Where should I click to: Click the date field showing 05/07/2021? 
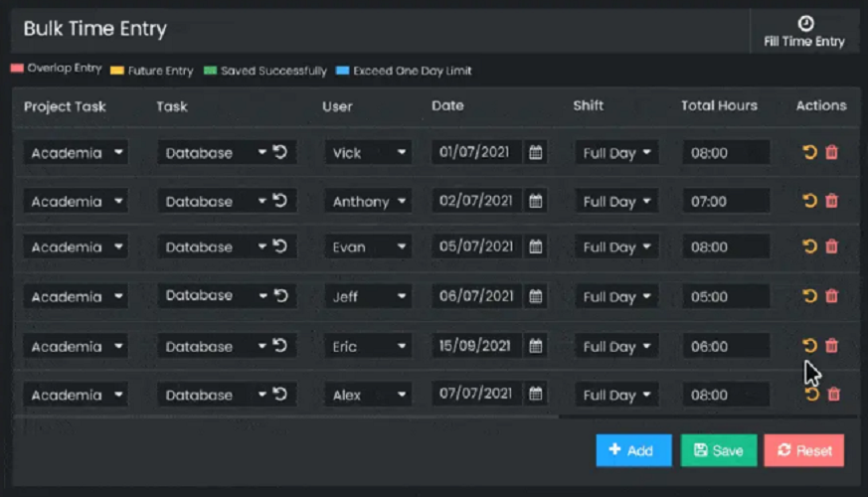(476, 248)
